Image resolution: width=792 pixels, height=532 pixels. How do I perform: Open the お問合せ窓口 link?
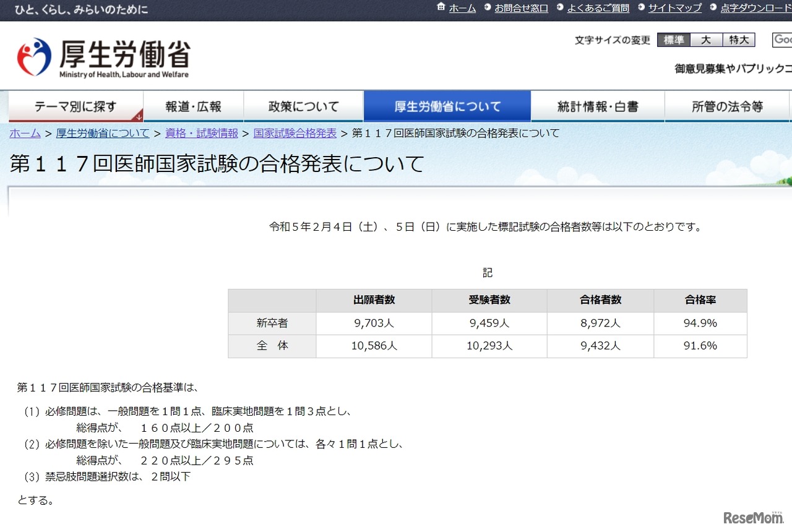(x=521, y=8)
